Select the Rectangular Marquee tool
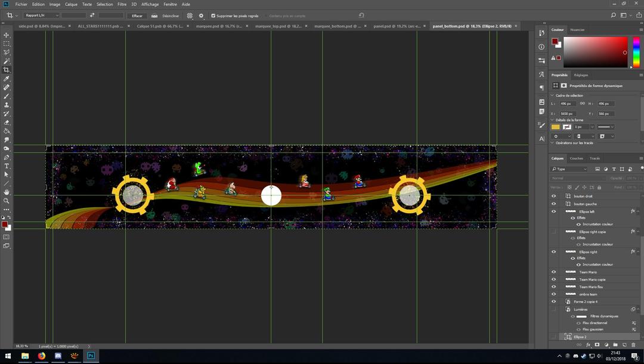Image resolution: width=644 pixels, height=364 pixels. pyautogui.click(x=6, y=43)
